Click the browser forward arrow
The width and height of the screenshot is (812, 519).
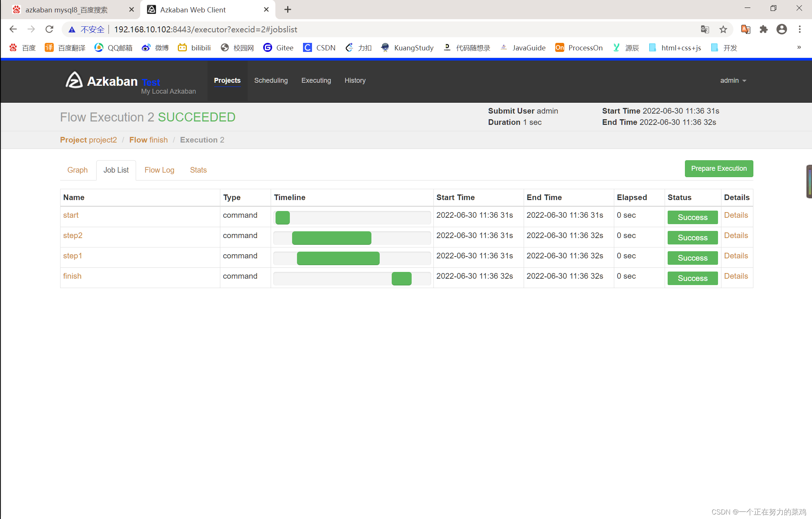pos(31,29)
